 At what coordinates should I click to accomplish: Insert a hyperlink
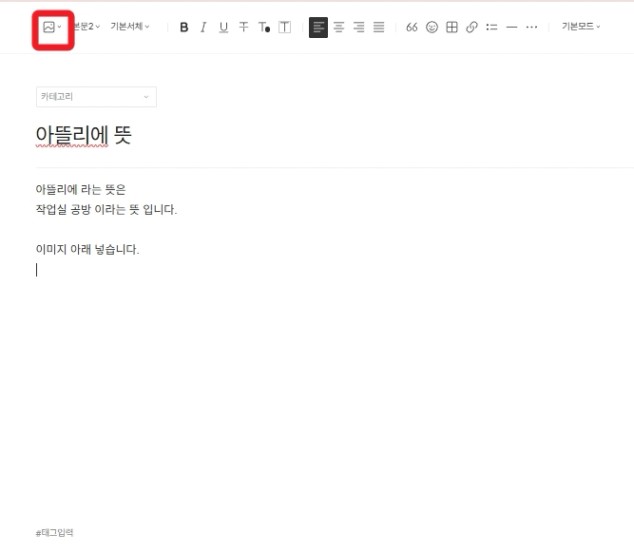click(471, 27)
